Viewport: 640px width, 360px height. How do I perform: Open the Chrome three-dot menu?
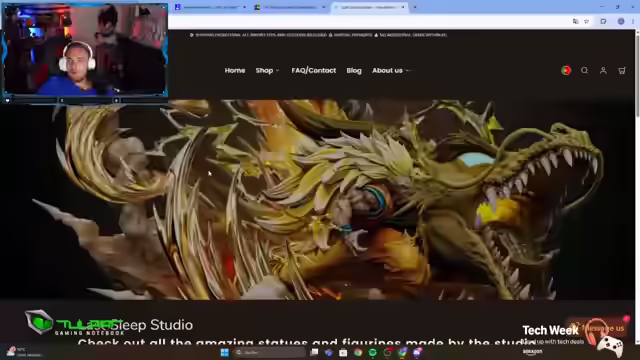click(633, 21)
